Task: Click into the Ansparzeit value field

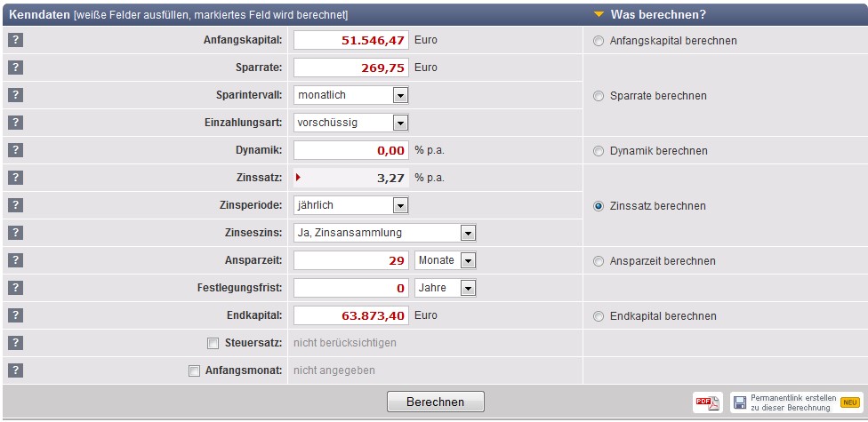Action: (x=351, y=260)
